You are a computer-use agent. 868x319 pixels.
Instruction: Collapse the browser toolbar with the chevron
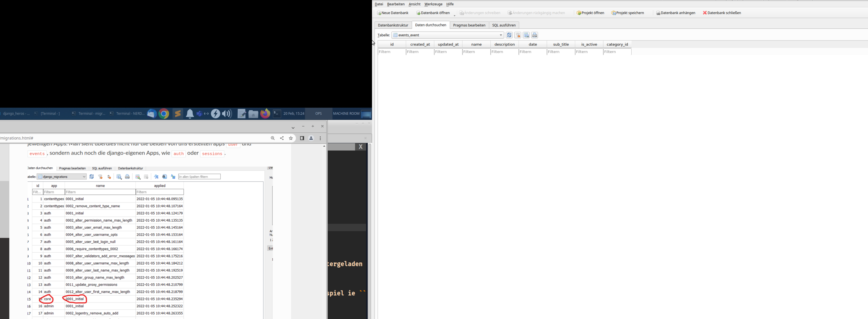293,128
